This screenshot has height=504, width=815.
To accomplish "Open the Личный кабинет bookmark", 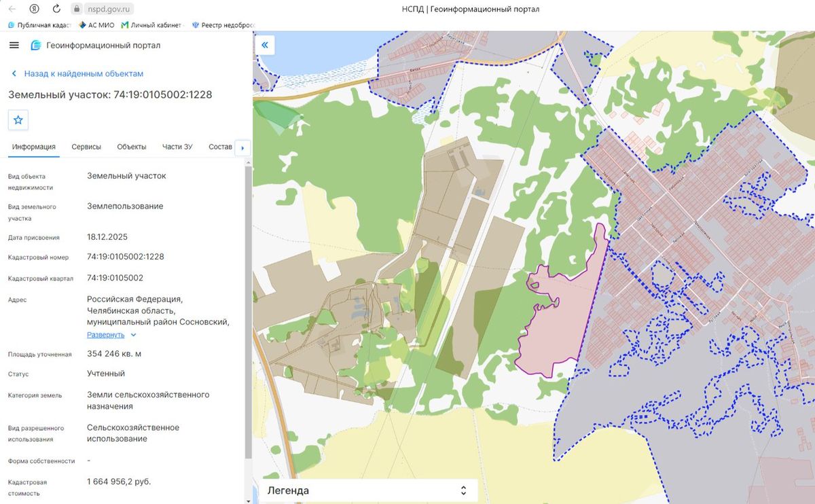I will coord(151,25).
